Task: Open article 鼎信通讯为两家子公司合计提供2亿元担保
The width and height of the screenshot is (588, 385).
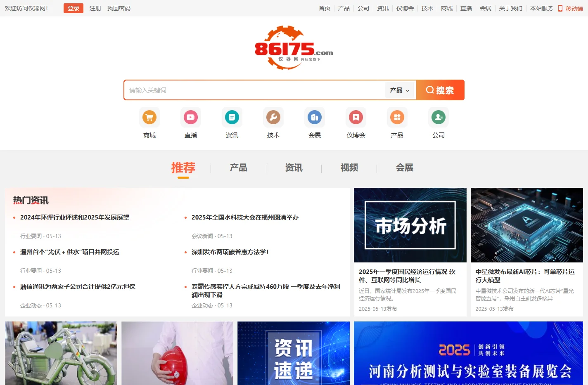Action: (78, 287)
